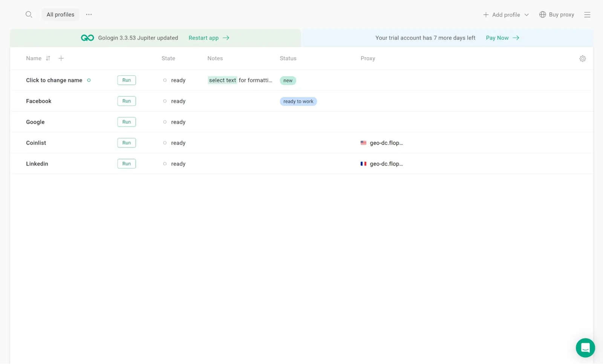Click the trial account days left message

425,38
